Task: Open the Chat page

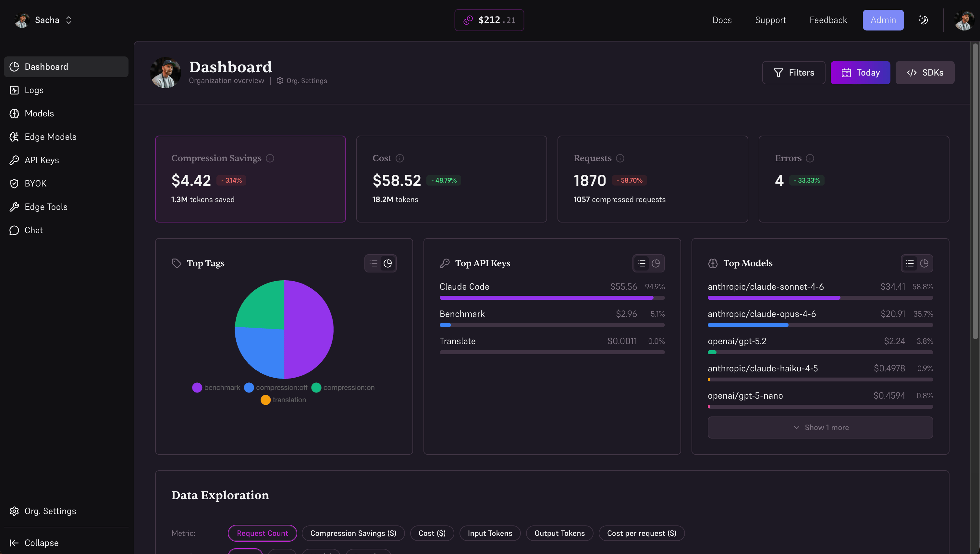Action: click(66, 230)
